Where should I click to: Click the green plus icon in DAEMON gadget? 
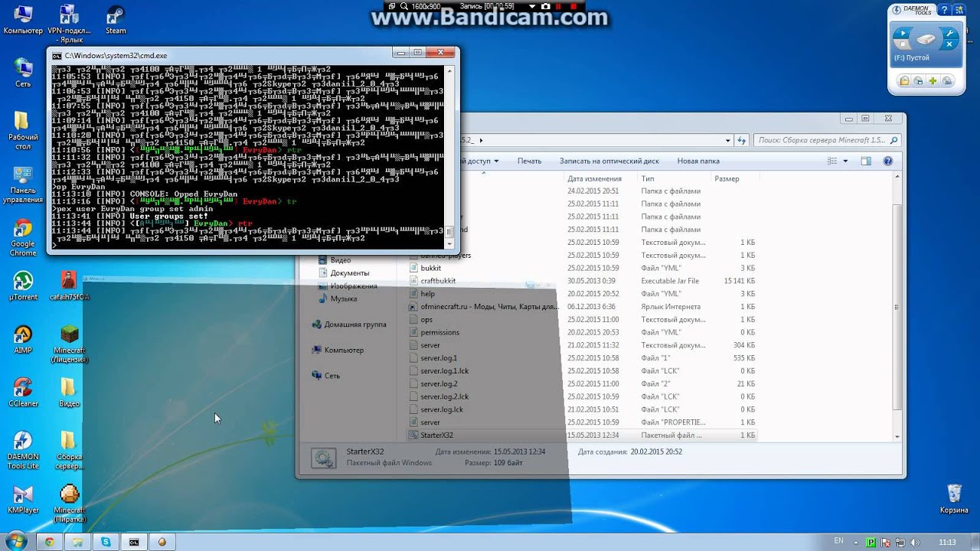(933, 81)
